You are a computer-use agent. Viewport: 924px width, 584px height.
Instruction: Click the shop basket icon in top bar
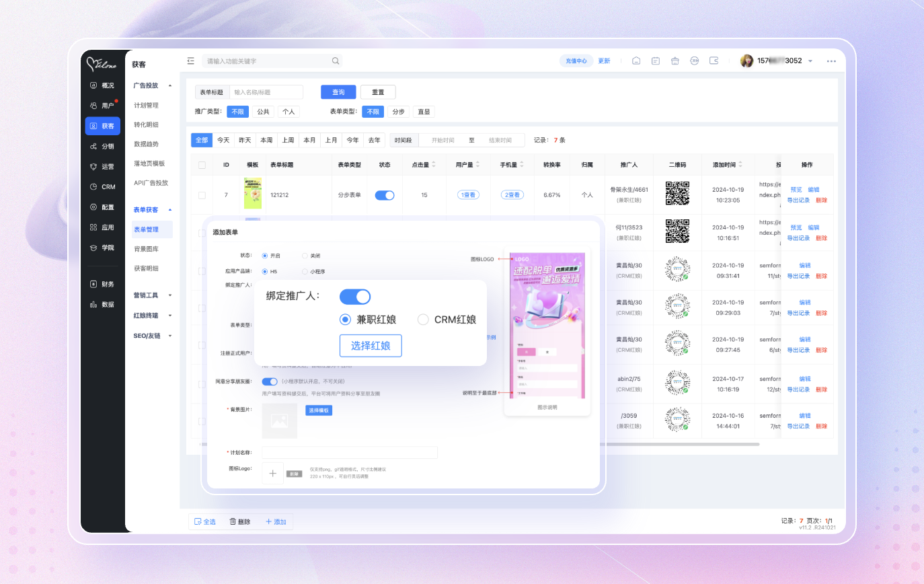coord(675,61)
